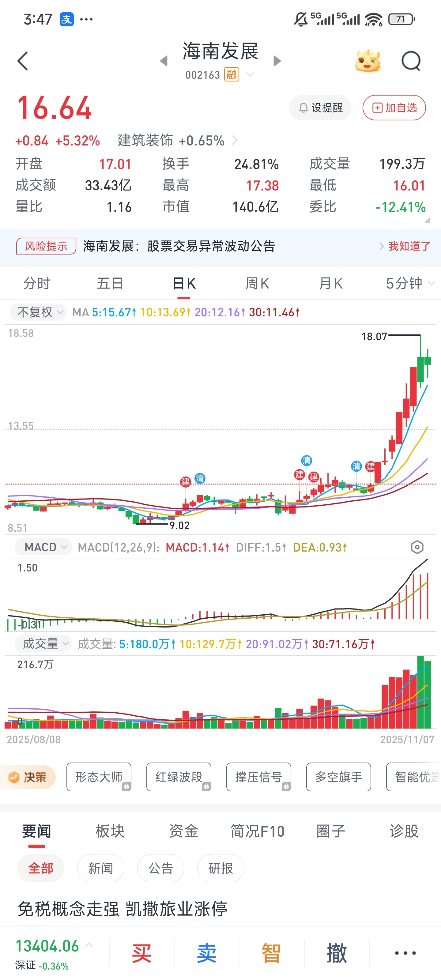Open the 资金 tab
Viewport: 441px width, 980px height.
pyautogui.click(x=184, y=831)
